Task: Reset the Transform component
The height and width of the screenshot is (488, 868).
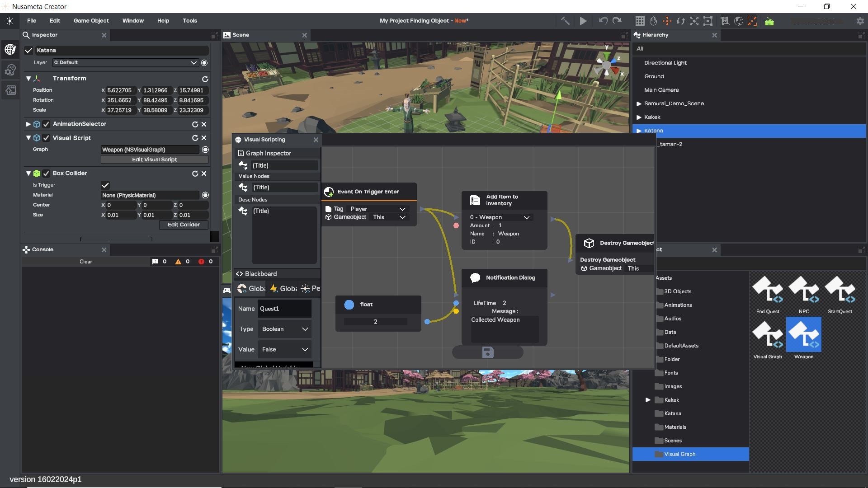Action: (205, 79)
